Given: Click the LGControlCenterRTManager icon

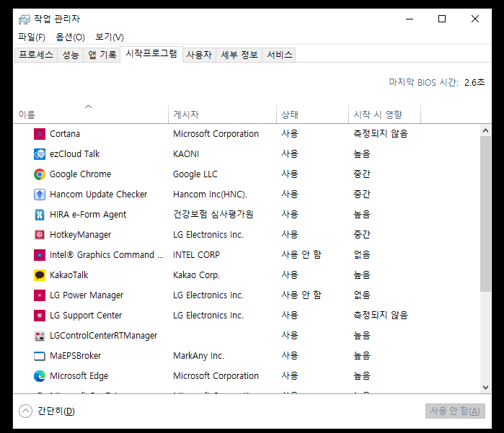Looking at the screenshot, I should click(40, 336).
